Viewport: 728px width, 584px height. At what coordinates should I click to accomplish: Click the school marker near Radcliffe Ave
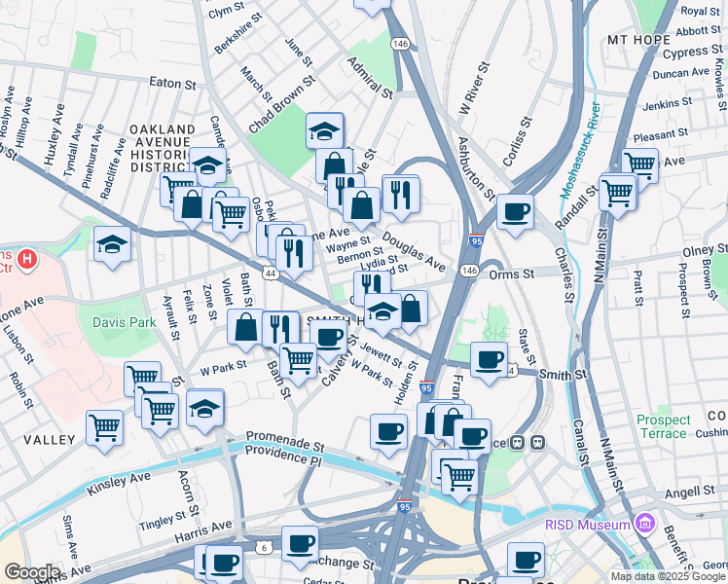[113, 243]
